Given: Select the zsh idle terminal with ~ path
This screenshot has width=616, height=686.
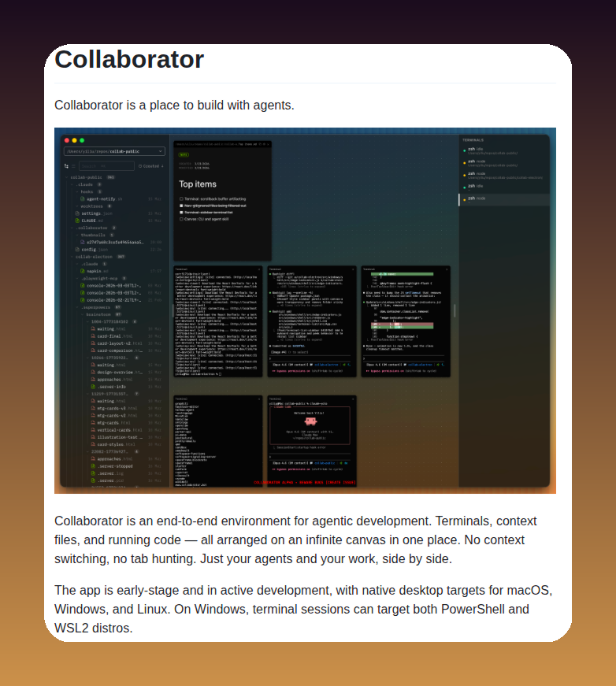Looking at the screenshot, I should [504, 187].
